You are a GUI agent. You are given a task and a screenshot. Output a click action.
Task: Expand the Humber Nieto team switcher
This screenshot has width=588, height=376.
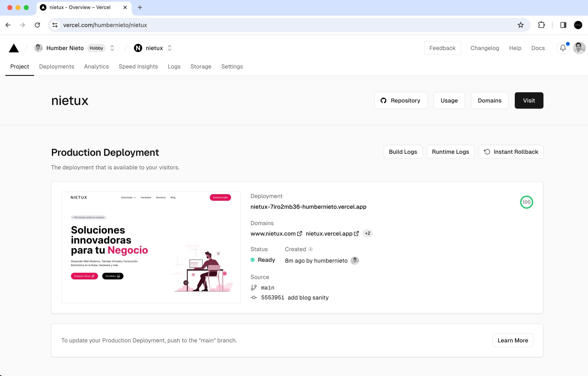(x=112, y=48)
